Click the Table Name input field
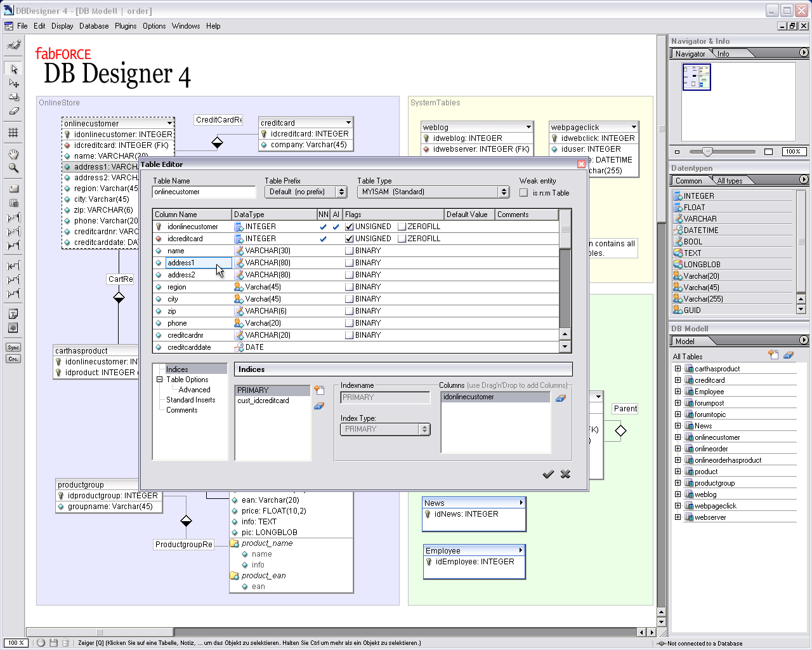This screenshot has height=650, width=812. click(204, 191)
